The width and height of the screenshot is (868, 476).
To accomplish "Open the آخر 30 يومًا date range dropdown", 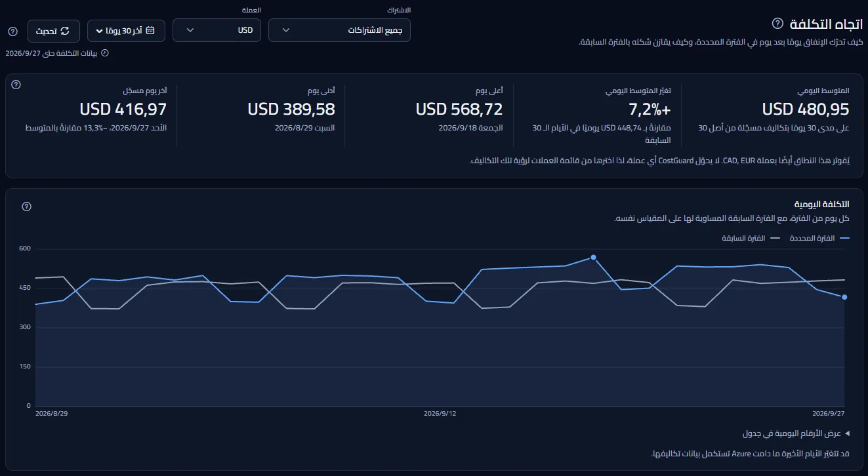I will tap(126, 31).
